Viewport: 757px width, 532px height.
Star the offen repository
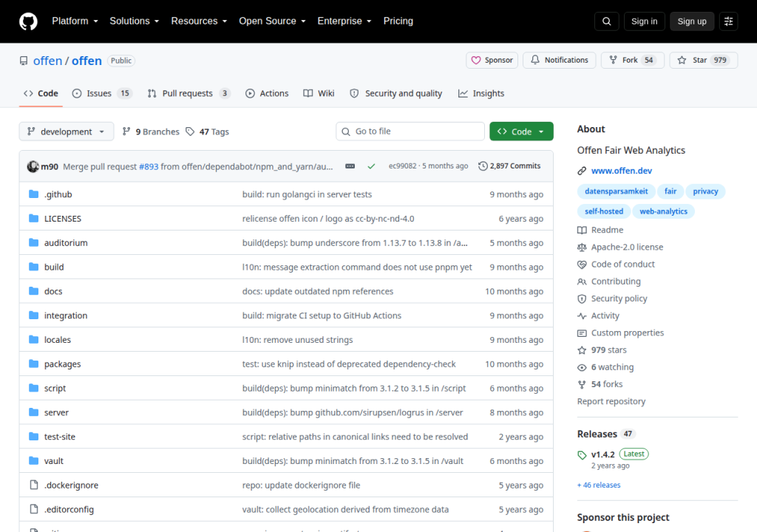[704, 60]
